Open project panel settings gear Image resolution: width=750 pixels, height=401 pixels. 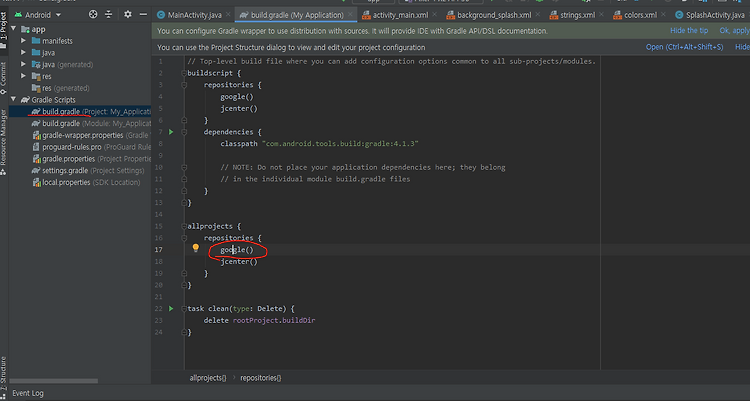pyautogui.click(x=128, y=14)
